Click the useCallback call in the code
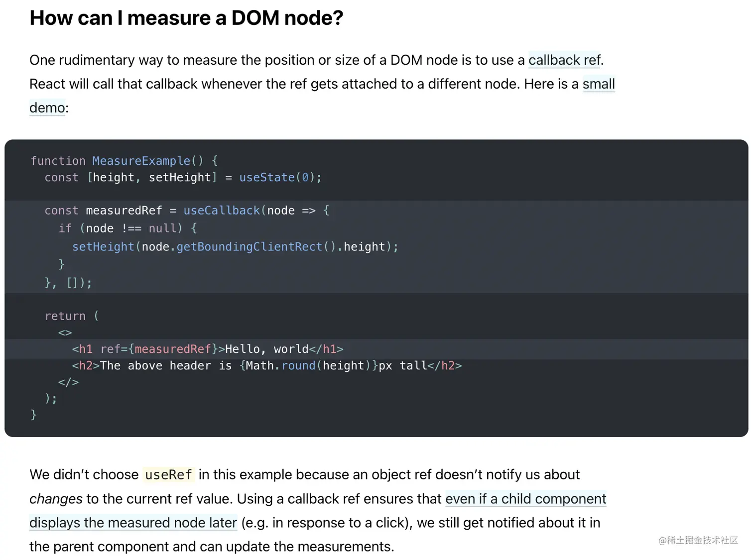This screenshot has height=560, width=753. (221, 211)
